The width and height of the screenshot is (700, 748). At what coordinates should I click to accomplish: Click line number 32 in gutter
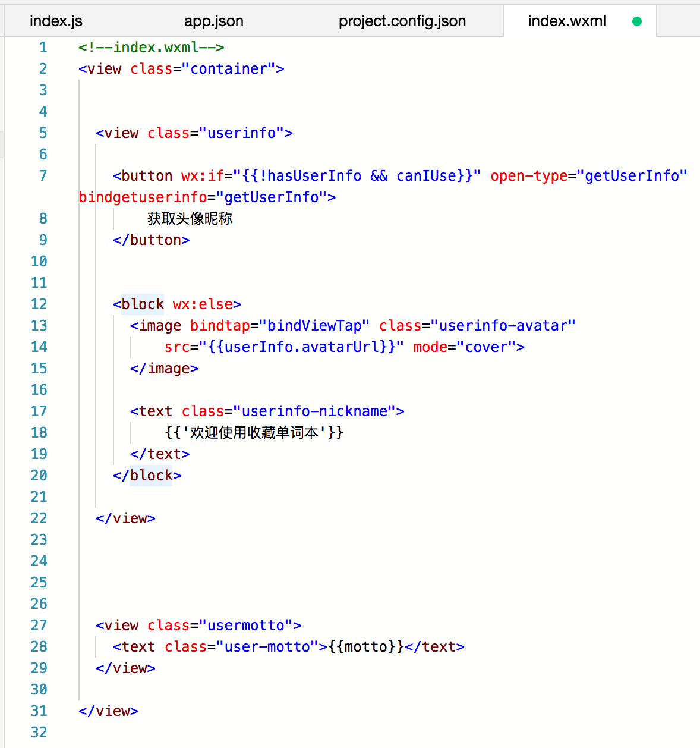[39, 733]
